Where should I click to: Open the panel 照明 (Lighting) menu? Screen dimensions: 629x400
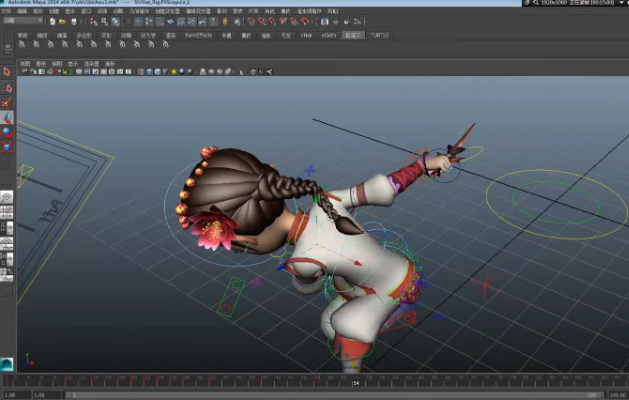pyautogui.click(x=57, y=64)
